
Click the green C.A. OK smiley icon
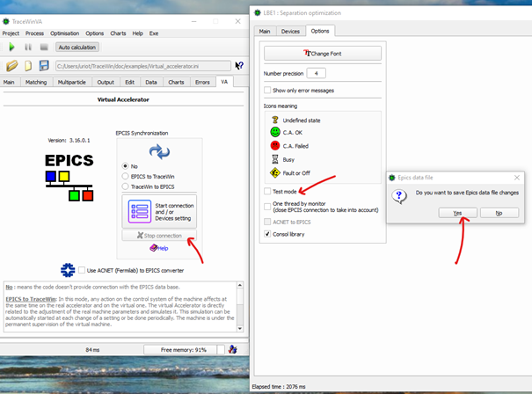[x=275, y=132]
